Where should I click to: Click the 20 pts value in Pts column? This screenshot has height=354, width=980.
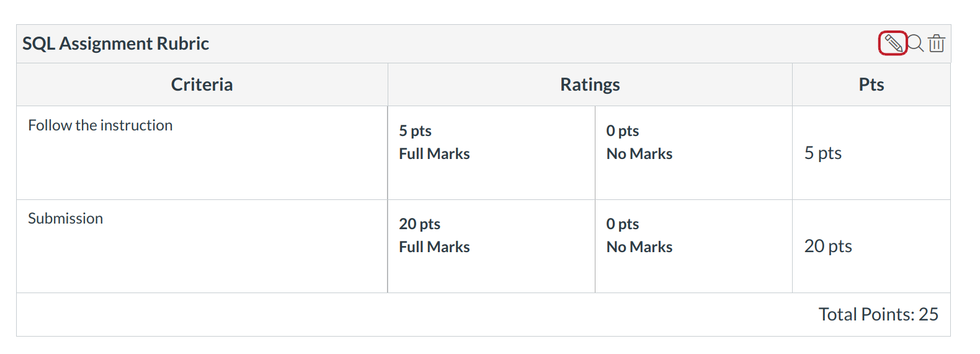pyautogui.click(x=828, y=247)
